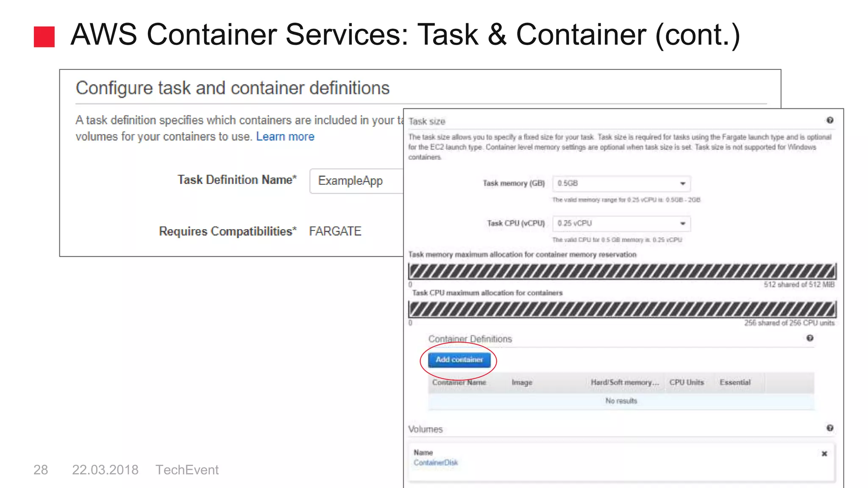Click the valid memory range hint text

click(626, 200)
